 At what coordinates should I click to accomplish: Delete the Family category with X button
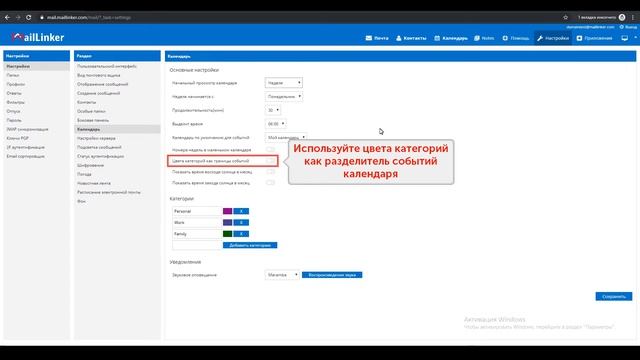point(241,234)
